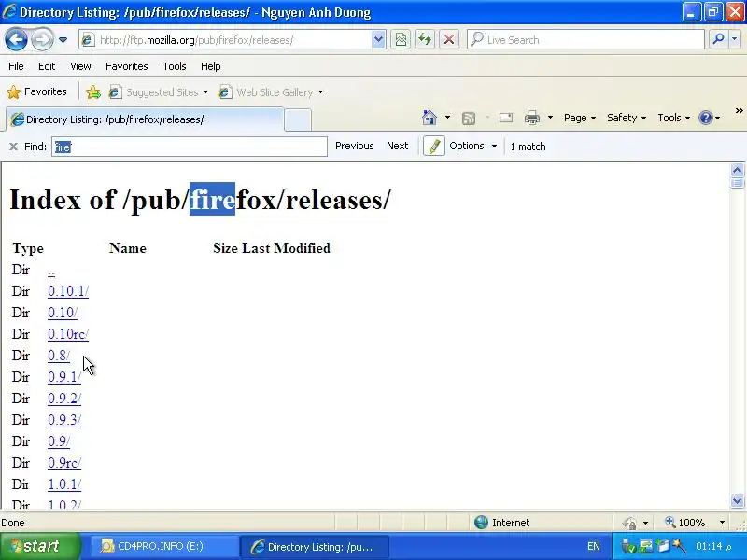Click the Stop loading red X icon
This screenshot has height=560, width=747.
449,40
